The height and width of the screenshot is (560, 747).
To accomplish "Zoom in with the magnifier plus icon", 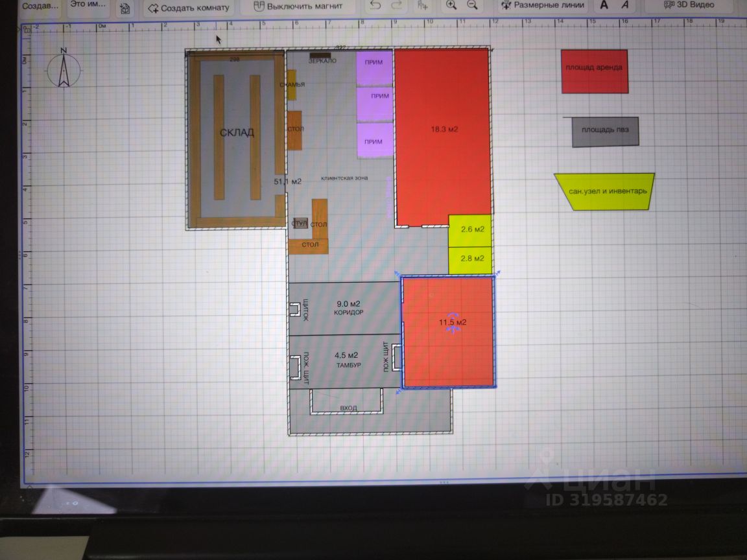I will pyautogui.click(x=451, y=5).
